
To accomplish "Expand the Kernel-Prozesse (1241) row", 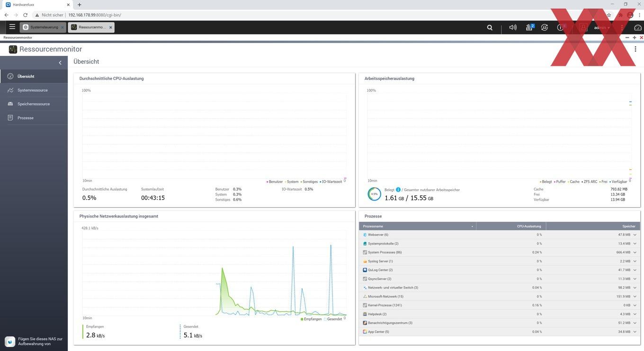I will (635, 305).
